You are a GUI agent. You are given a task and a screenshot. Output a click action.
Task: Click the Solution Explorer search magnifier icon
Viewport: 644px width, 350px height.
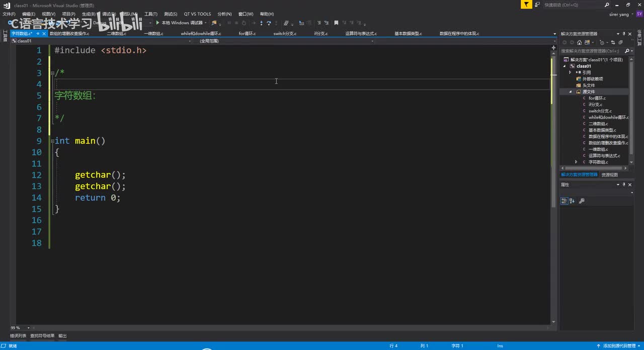click(627, 51)
